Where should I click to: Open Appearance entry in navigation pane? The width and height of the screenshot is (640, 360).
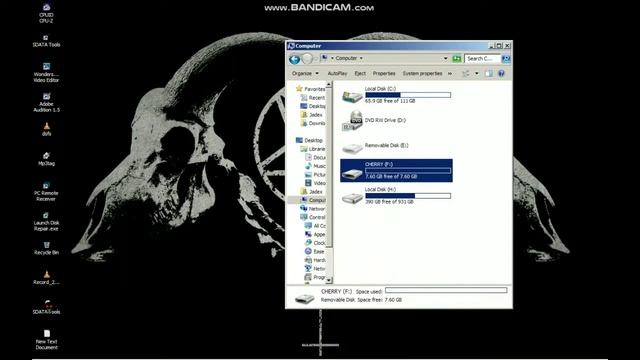coord(315,234)
